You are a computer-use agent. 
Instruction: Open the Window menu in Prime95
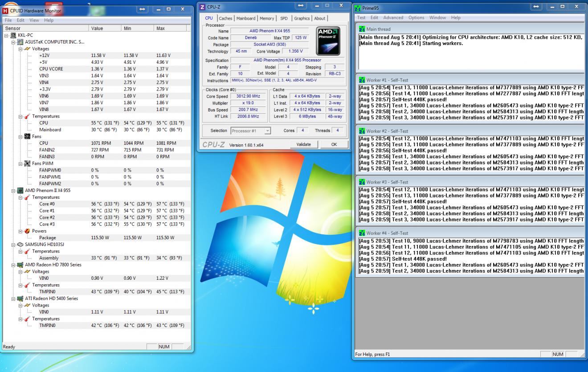point(437,17)
